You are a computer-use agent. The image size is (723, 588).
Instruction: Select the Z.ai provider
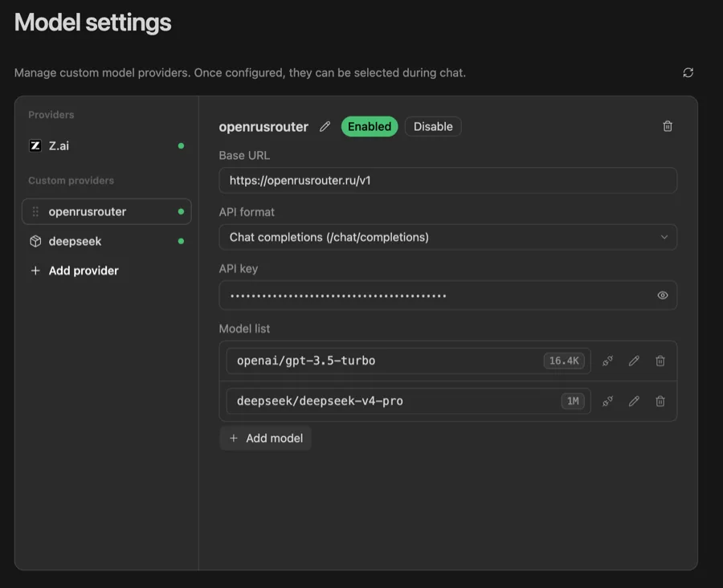pos(107,145)
